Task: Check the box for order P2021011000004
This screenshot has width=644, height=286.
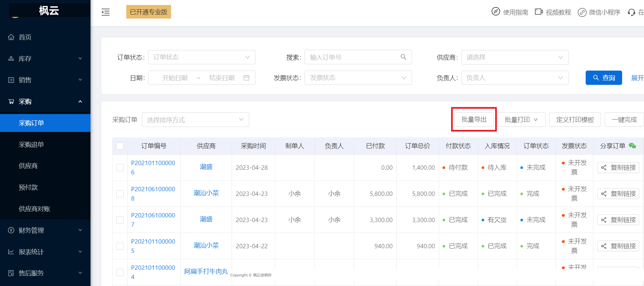Action: [x=120, y=272]
